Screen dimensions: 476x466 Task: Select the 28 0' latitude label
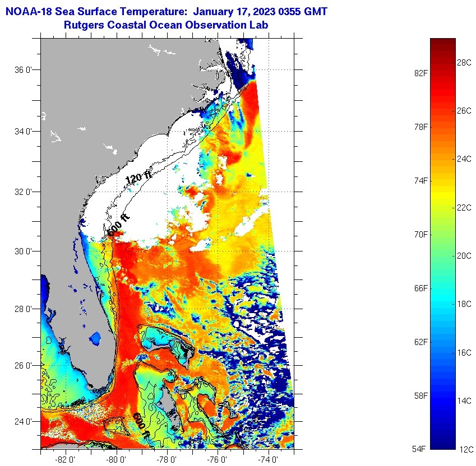23,309
